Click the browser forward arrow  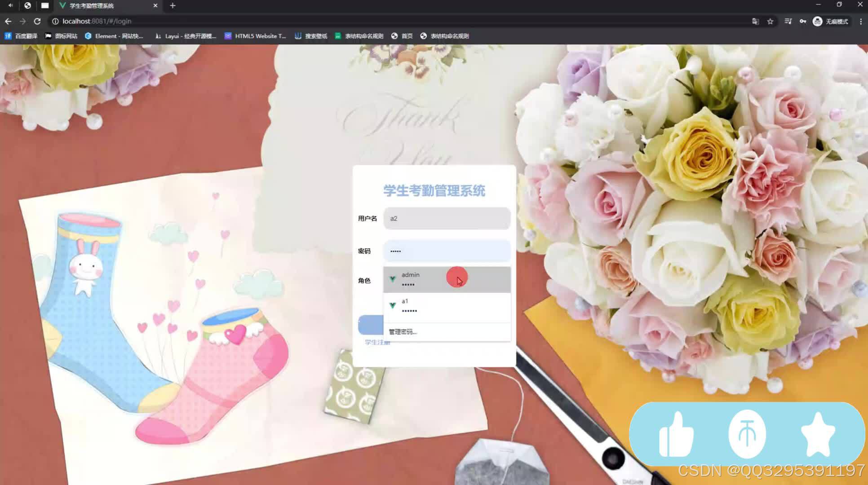point(22,21)
